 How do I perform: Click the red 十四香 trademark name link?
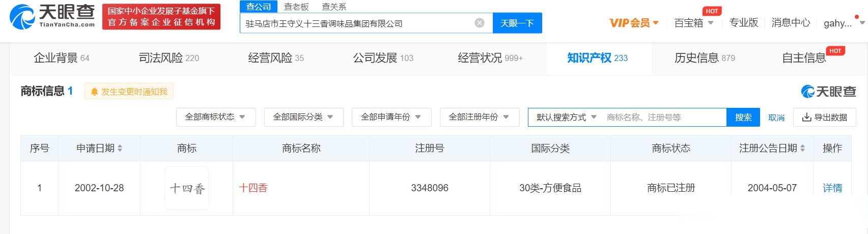coord(253,188)
